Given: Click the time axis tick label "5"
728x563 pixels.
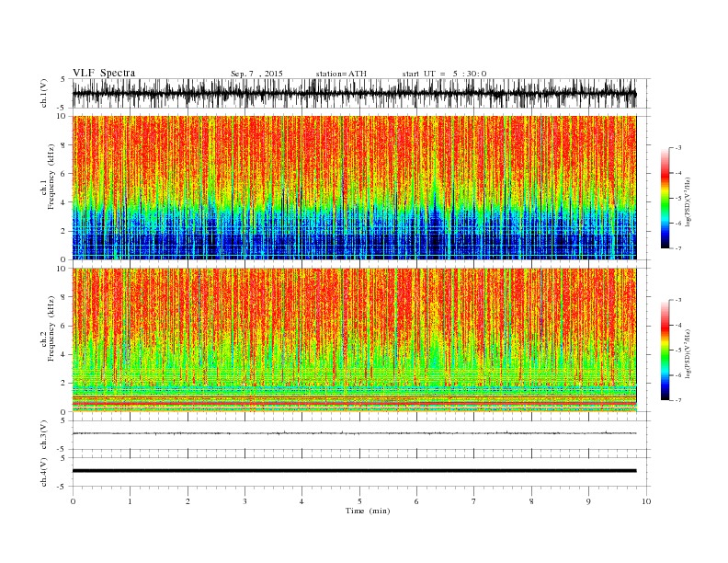Looking at the screenshot, I should coord(359,501).
